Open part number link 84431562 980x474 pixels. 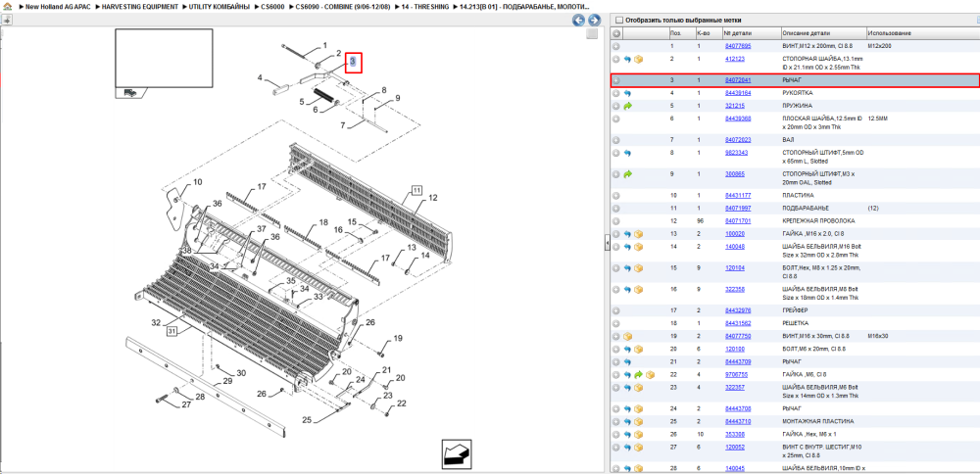pyautogui.click(x=738, y=323)
